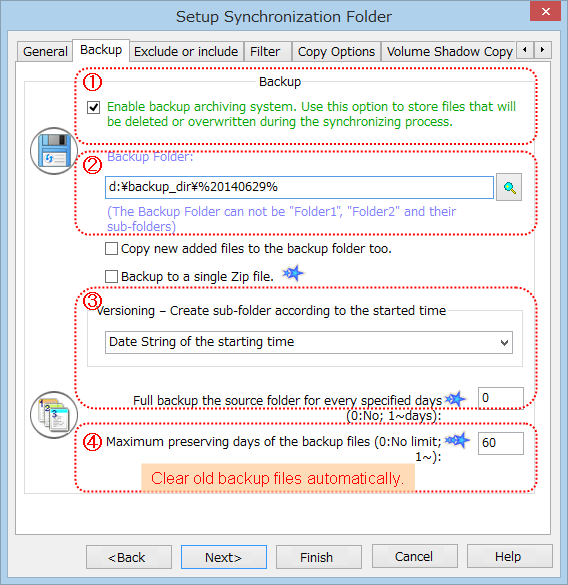Enable Copy new added files checkbox
This screenshot has width=568, height=585.
(x=111, y=248)
